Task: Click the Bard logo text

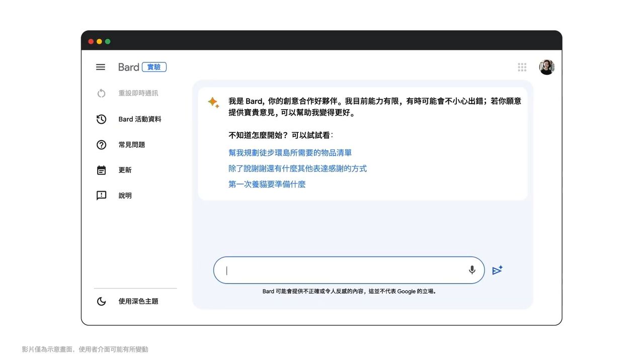Action: (x=128, y=67)
